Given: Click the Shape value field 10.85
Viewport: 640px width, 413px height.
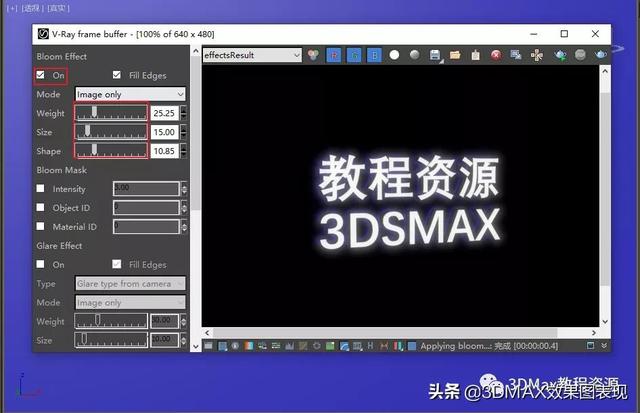Looking at the screenshot, I should [164, 151].
